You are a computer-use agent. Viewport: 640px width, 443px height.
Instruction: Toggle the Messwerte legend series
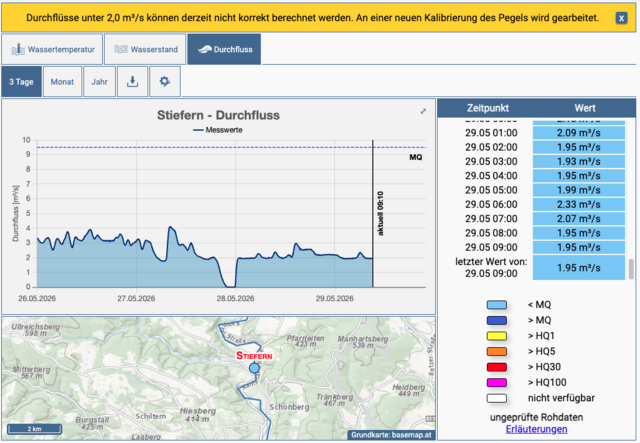pos(218,130)
